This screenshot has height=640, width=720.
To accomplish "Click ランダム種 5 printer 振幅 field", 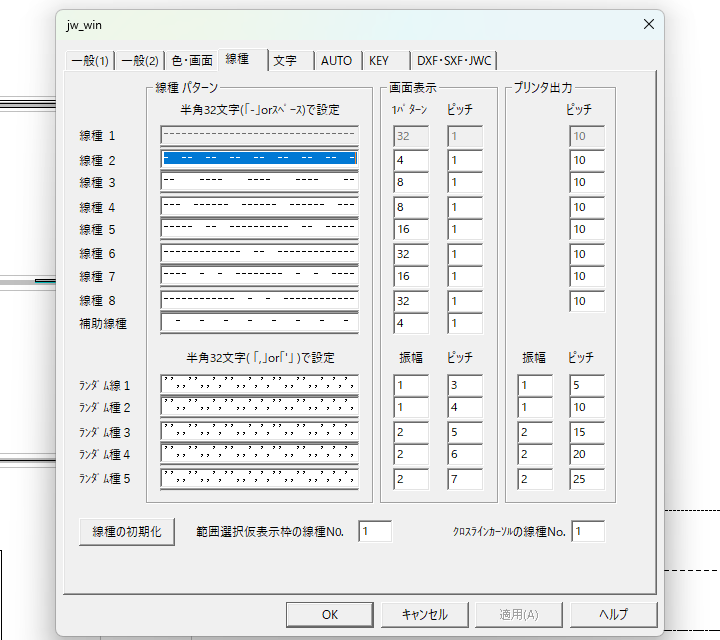I will point(535,479).
